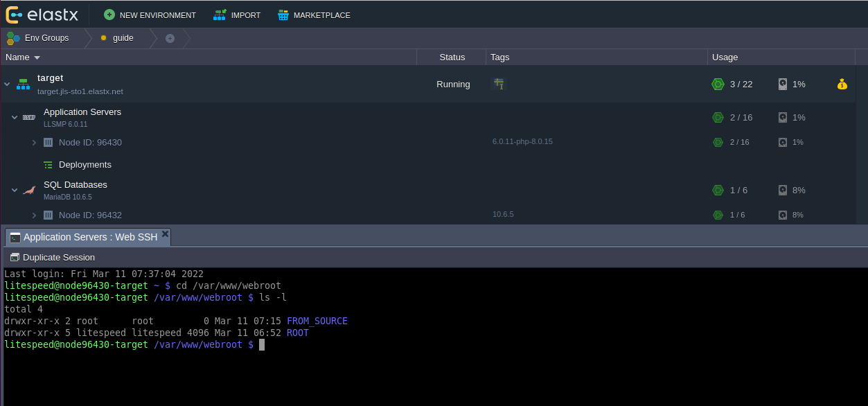Viewport: 868px width, 406px height.
Task: Sort by the Name column header
Action: click(x=23, y=58)
